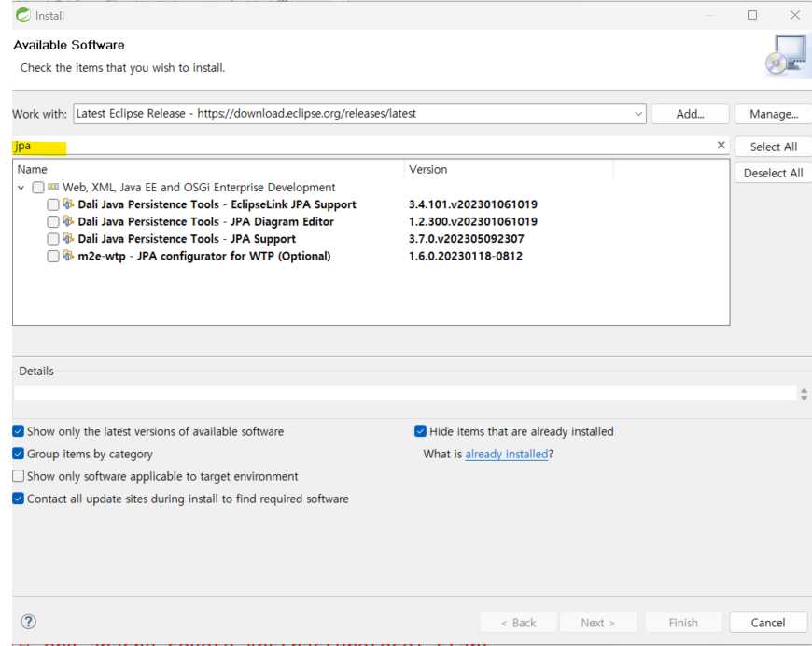Check Dali JPA Support checkbox
The width and height of the screenshot is (812, 646).
coord(53,239)
